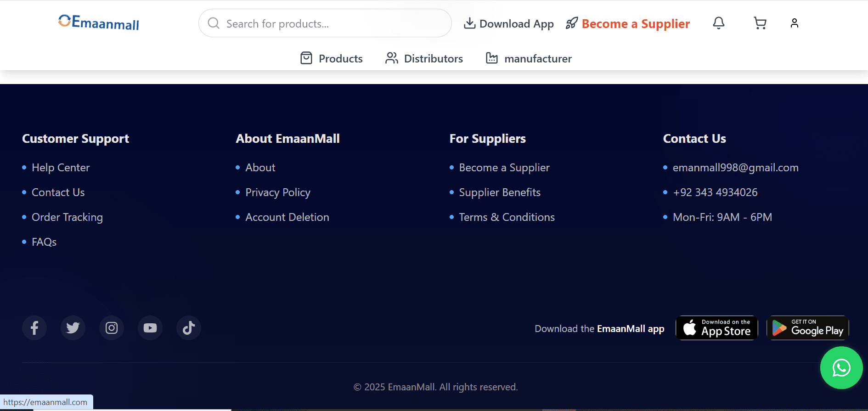Click the Download App button
The image size is (868, 411).
pyautogui.click(x=509, y=23)
